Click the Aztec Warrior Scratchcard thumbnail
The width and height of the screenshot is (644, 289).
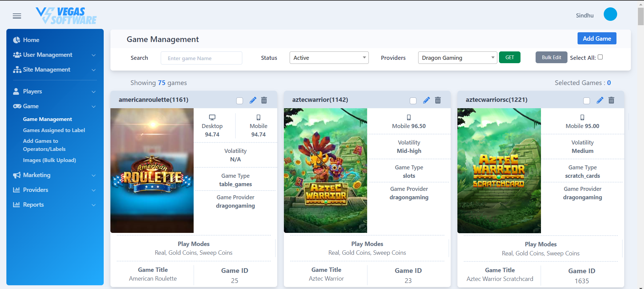pos(499,170)
